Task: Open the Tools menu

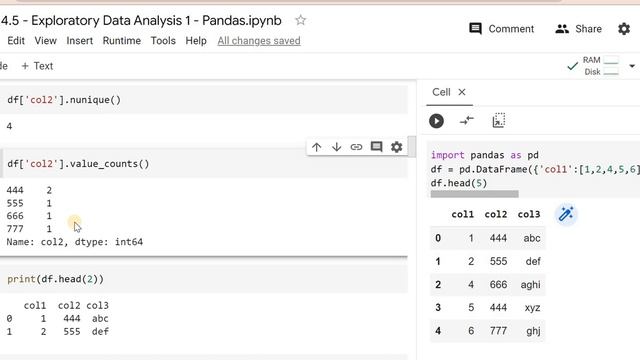Action: tap(163, 41)
